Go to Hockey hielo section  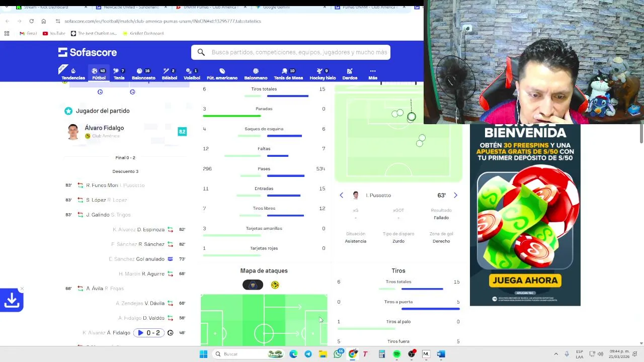click(323, 74)
